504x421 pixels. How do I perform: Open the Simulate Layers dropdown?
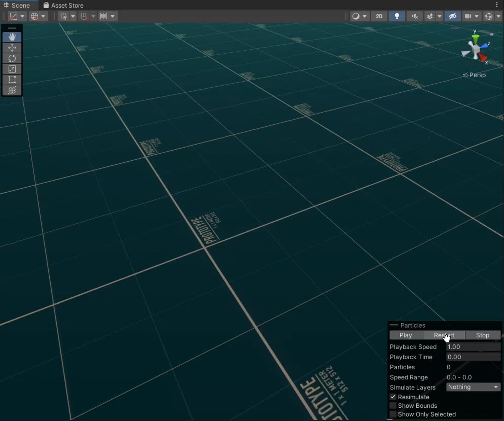tap(472, 387)
